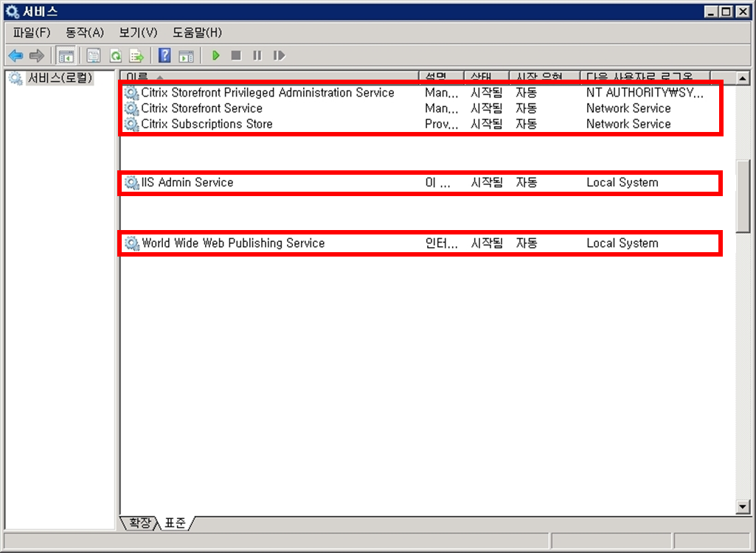756x553 pixels.
Task: Click the Pause Service icon
Action: click(257, 55)
